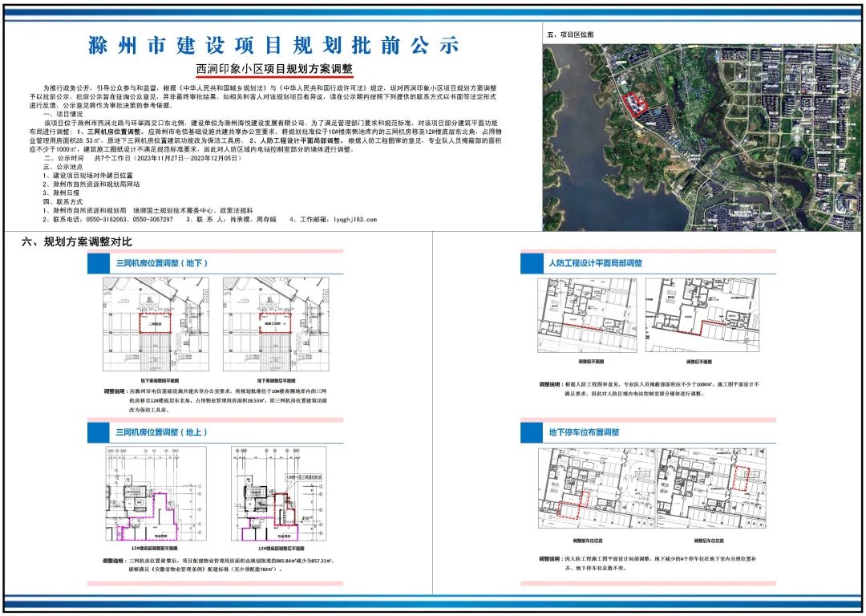Open the 地下室调整后平面图 floor plan
Image resolution: width=866 pixels, height=616 pixels.
276,324
